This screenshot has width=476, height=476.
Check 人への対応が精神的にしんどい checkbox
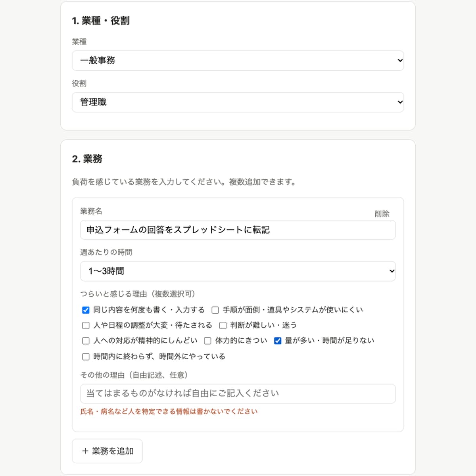coord(86,341)
